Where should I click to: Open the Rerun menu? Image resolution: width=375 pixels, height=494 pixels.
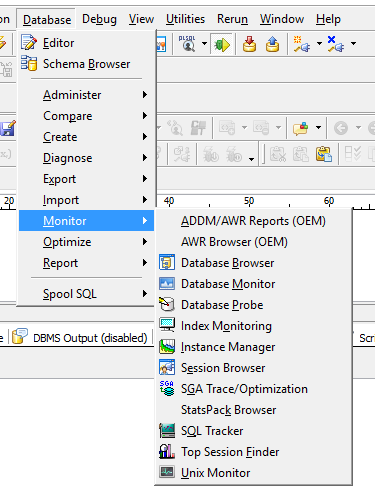(232, 19)
